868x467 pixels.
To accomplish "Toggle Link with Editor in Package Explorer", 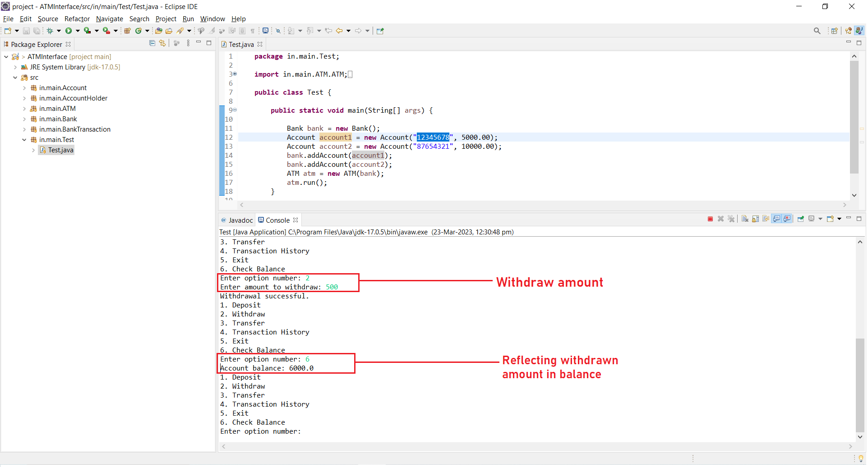I will (162, 43).
